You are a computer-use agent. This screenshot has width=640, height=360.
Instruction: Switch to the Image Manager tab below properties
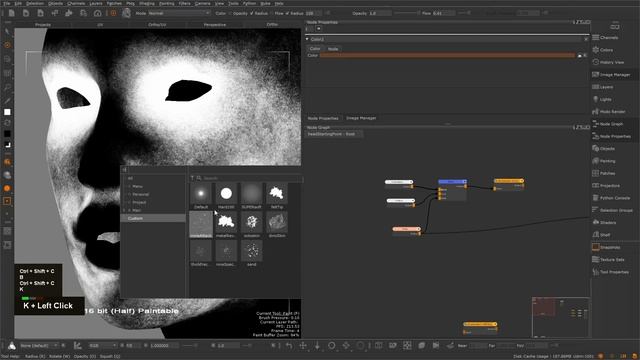point(361,118)
